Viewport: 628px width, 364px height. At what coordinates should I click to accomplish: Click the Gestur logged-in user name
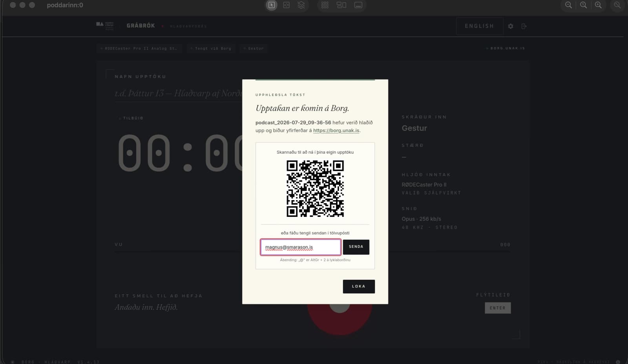coord(414,128)
